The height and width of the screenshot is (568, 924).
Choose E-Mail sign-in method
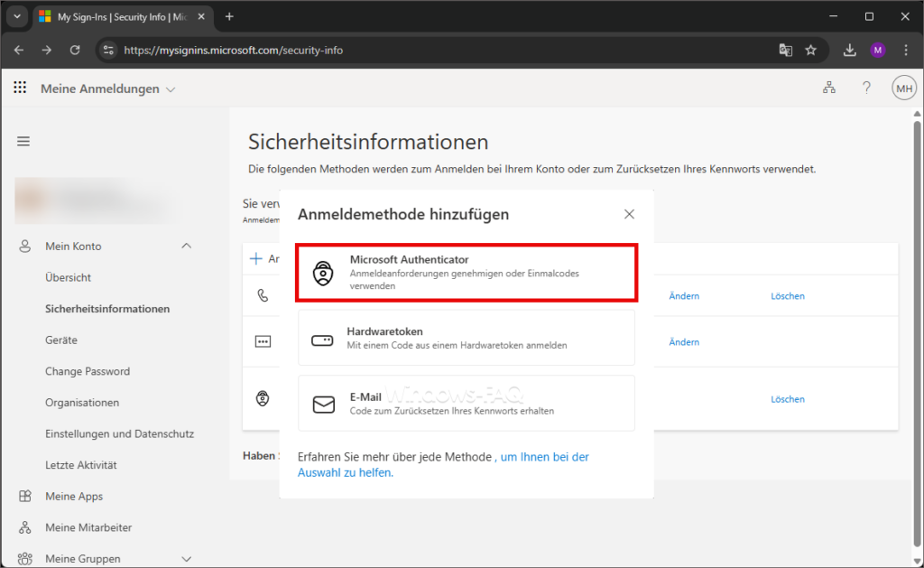(x=467, y=404)
